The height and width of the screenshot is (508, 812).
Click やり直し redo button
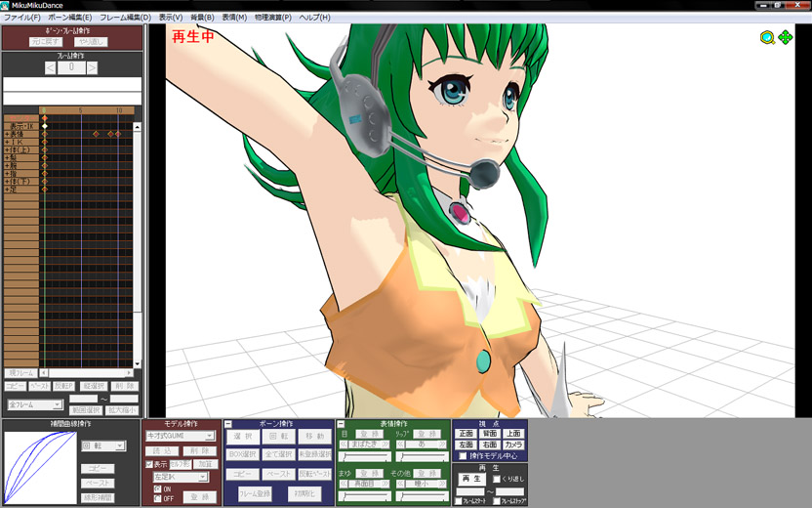point(91,41)
